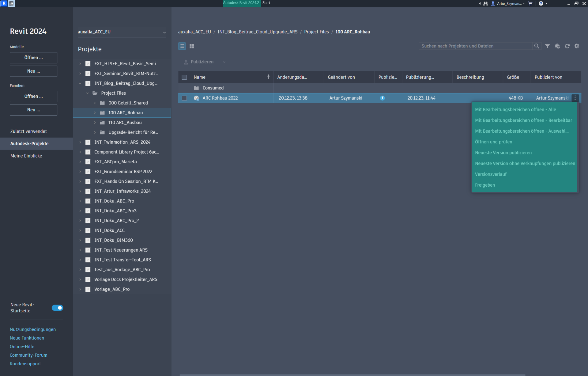Switch to grid tile view
Screen dimensions: 588x376
(x=192, y=46)
